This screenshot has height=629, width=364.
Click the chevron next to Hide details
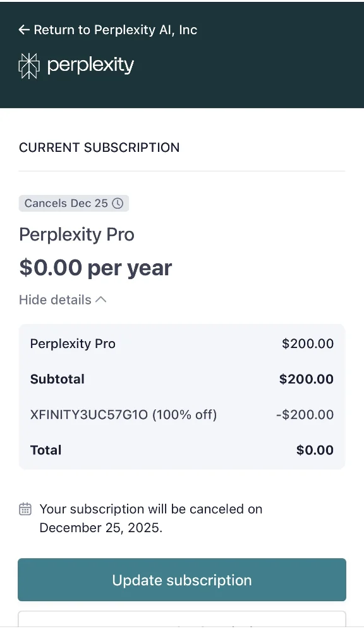tap(101, 299)
